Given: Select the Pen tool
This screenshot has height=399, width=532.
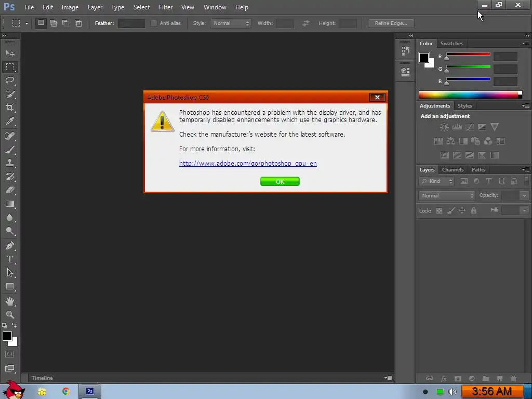Looking at the screenshot, I should [x=10, y=245].
